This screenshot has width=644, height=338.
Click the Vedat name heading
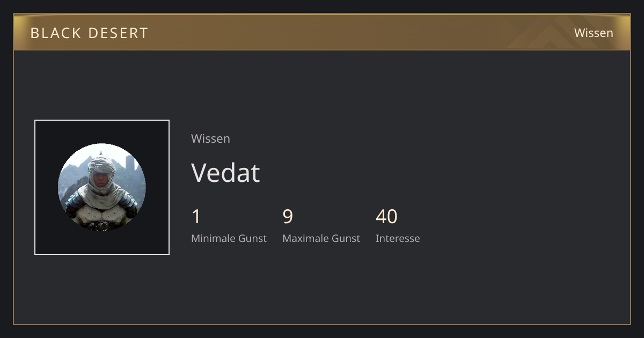pos(225,173)
